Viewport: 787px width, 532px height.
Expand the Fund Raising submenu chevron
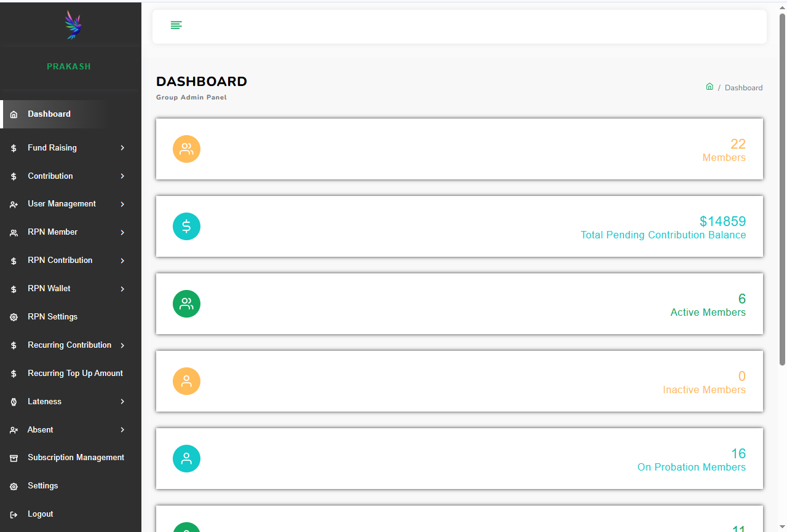pyautogui.click(x=122, y=148)
